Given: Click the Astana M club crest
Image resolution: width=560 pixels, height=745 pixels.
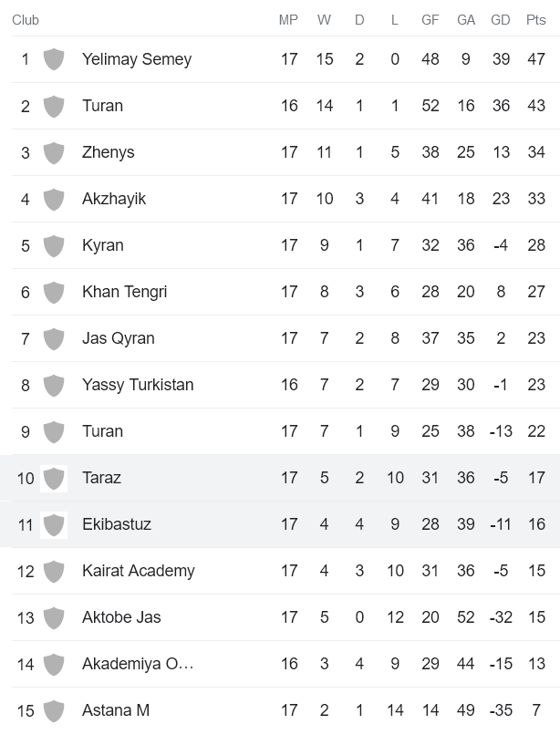Looking at the screenshot, I should [54, 709].
